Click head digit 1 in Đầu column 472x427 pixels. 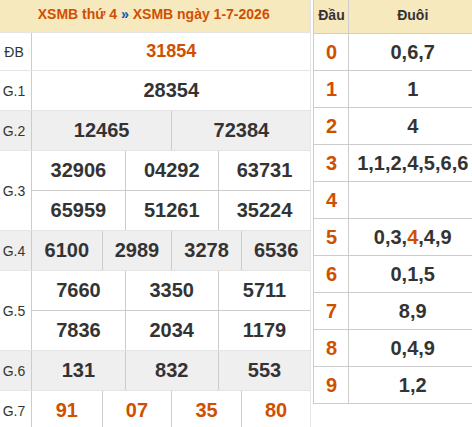[331, 89]
